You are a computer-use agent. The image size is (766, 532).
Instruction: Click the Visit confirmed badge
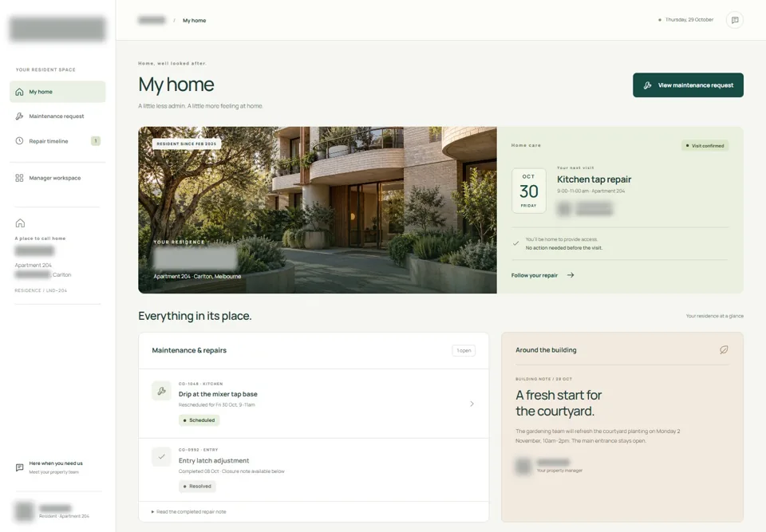point(705,146)
